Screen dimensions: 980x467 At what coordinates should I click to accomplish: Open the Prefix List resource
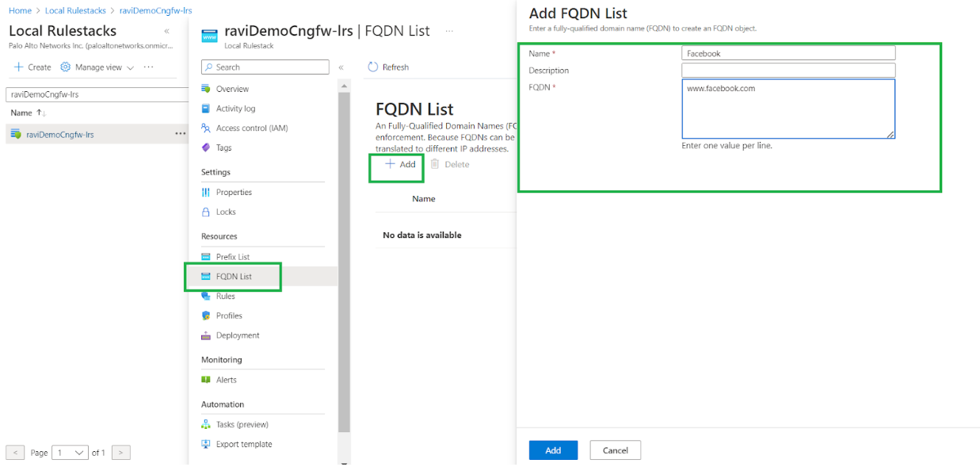tap(232, 256)
